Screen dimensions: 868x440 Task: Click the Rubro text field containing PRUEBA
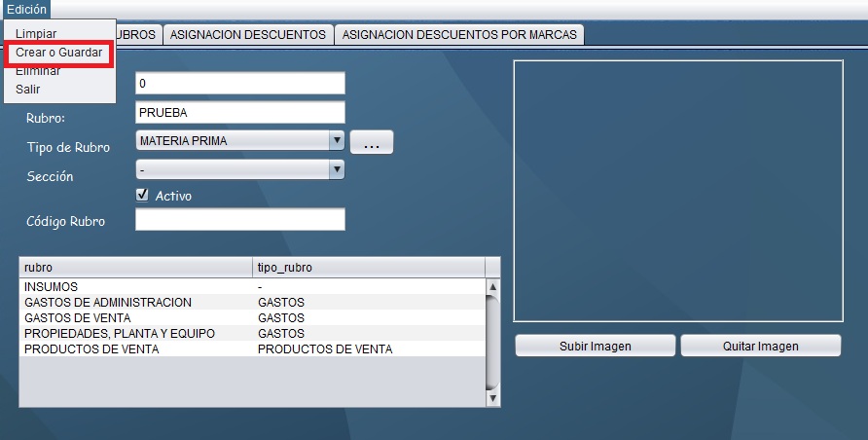click(x=240, y=112)
